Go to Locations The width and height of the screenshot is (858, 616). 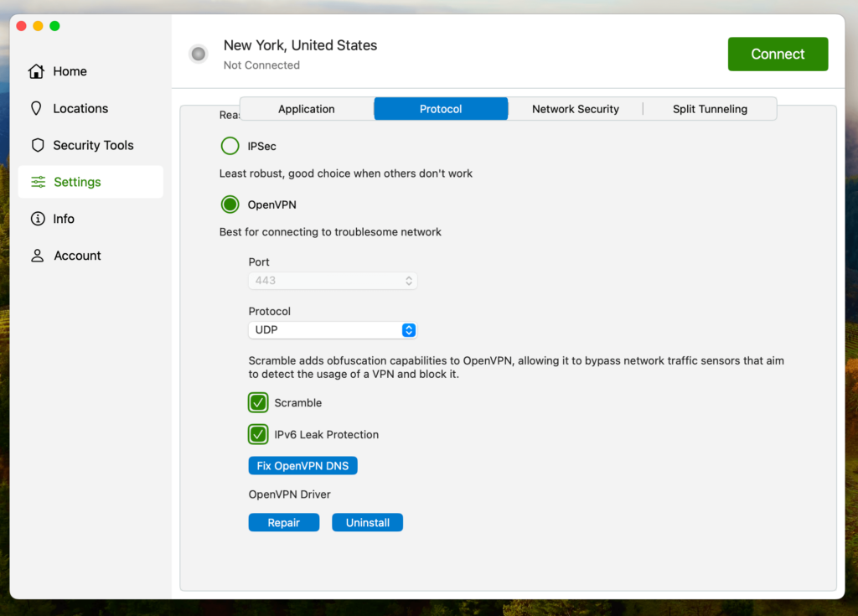pos(90,108)
